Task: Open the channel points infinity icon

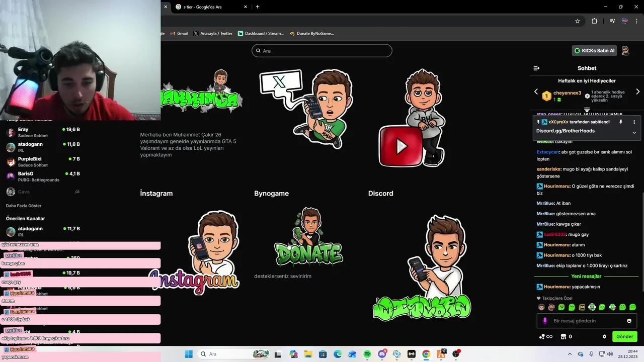Action: tap(546, 337)
